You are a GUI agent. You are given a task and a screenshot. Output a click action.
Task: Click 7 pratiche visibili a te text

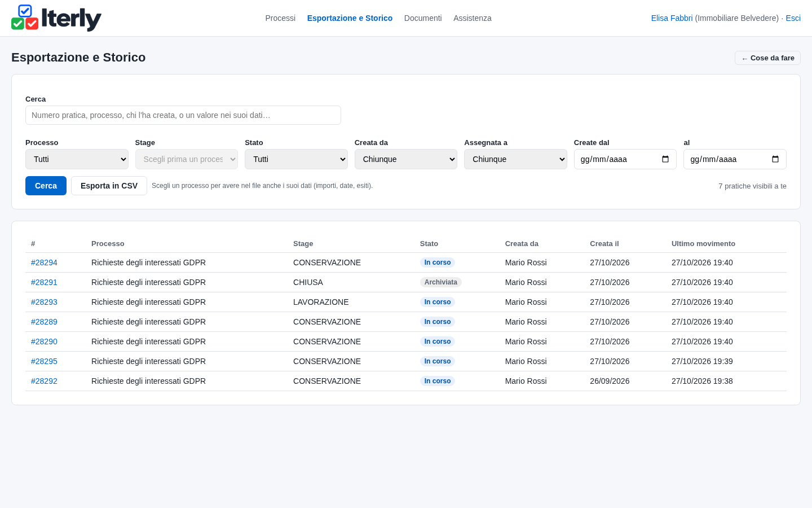752,186
